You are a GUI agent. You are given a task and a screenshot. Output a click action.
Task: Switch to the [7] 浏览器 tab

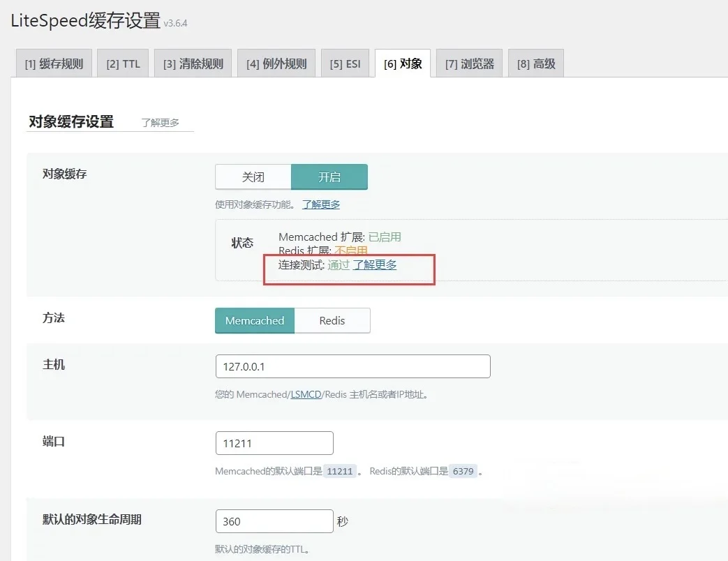tap(469, 63)
